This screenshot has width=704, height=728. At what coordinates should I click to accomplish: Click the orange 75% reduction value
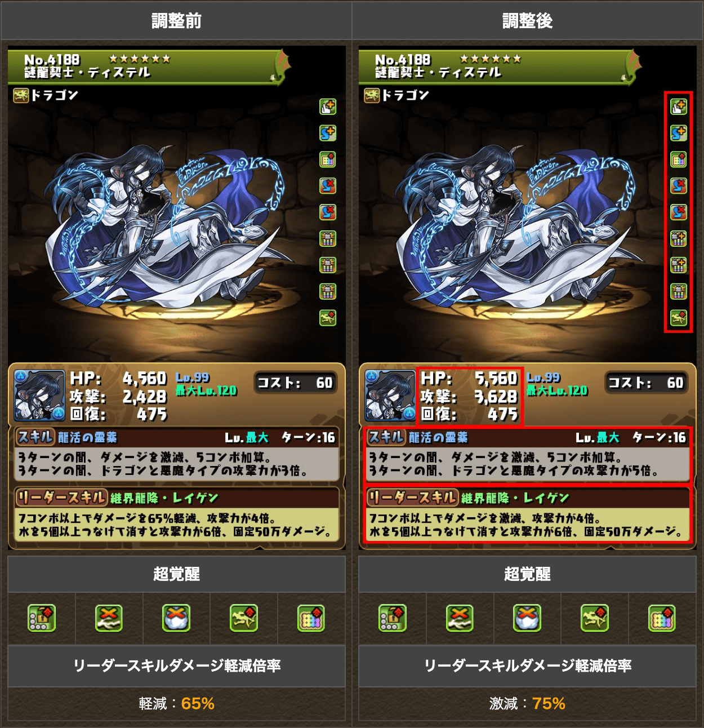tap(549, 703)
